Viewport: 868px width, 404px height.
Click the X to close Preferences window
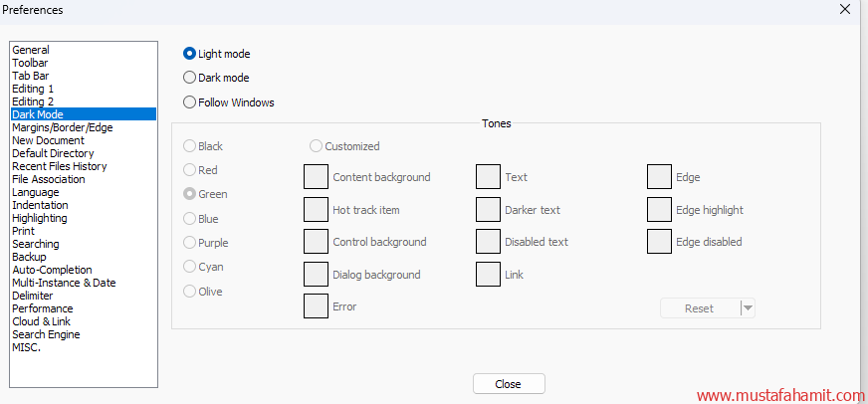[845, 9]
